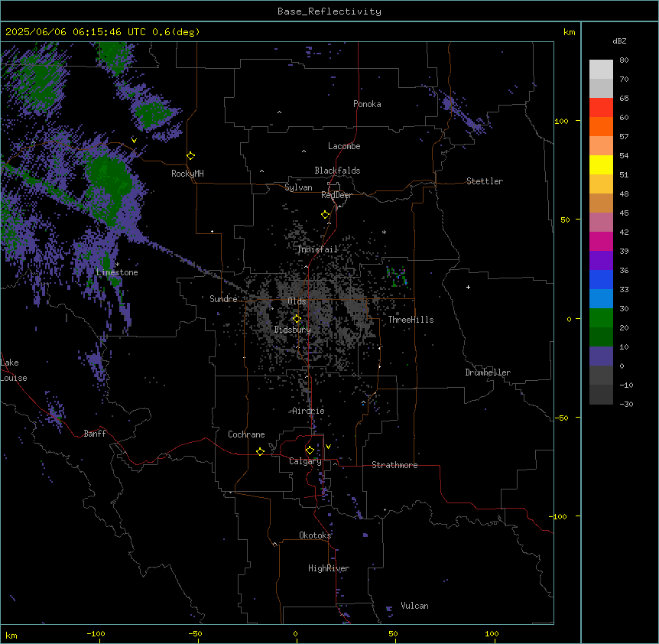Select the yellow diamond between Olds and Didsbury
Screen dimensions: 659x644
297,319
